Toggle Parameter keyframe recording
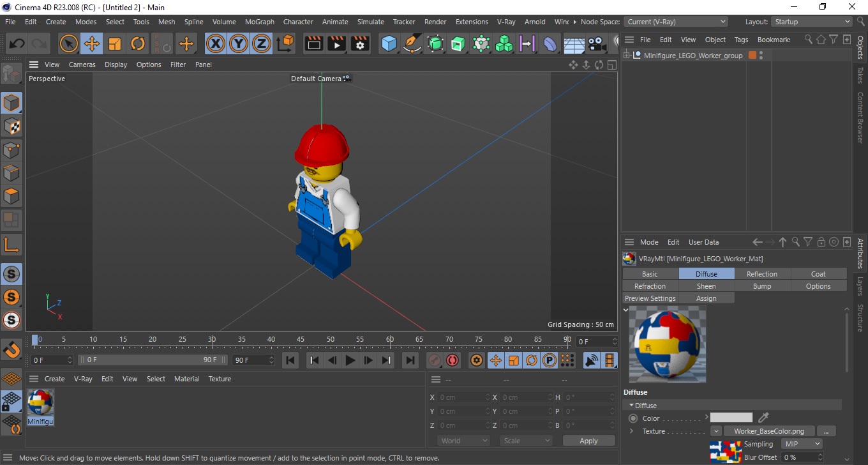 tap(549, 360)
